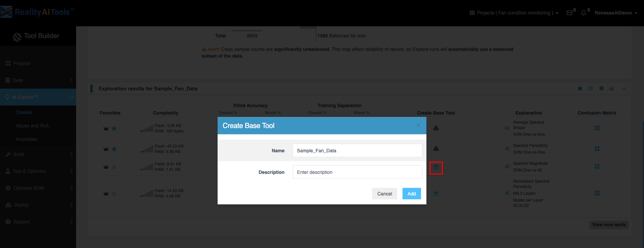Toggle favorite star in Flash 45.23 KB row

coord(114,149)
